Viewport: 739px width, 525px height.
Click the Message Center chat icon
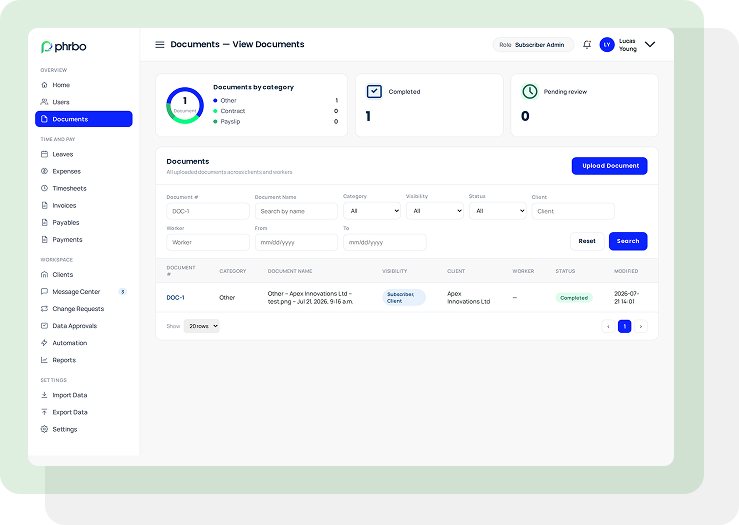tap(44, 291)
